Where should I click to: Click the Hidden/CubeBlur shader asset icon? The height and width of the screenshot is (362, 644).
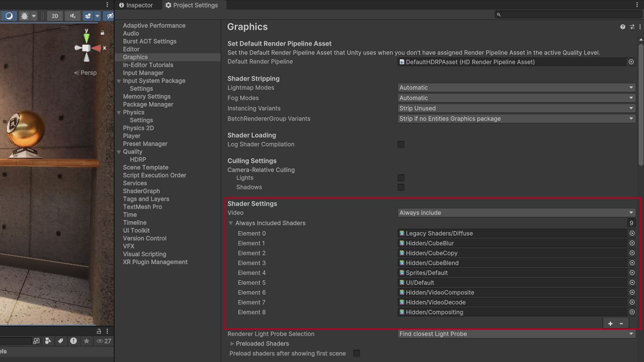click(x=401, y=243)
